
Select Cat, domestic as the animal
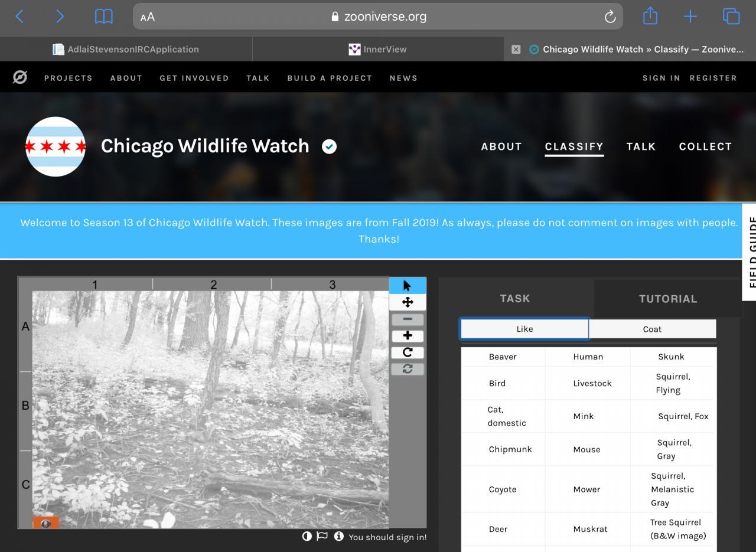pos(503,416)
